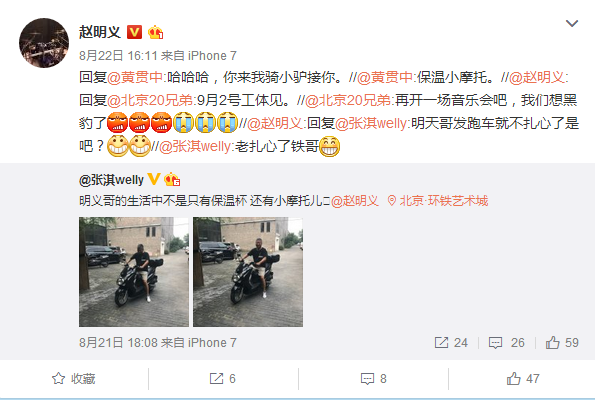The image size is (595, 400).
Task: Open the first @北京20兄弟 mention link
Action: [x=150, y=100]
